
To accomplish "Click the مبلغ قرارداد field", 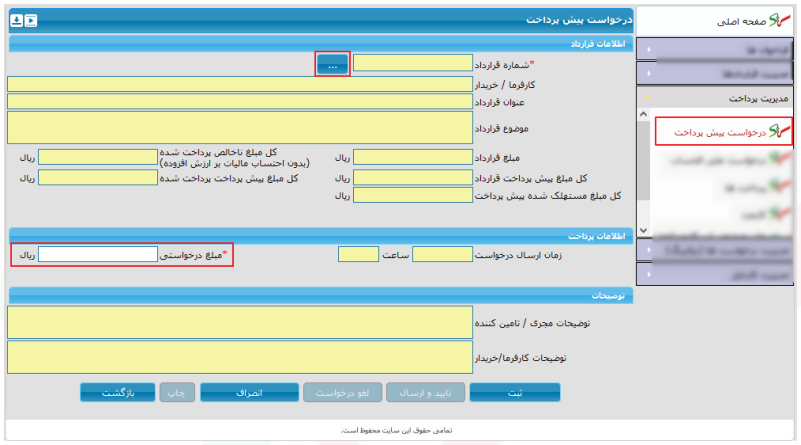I will point(413,157).
